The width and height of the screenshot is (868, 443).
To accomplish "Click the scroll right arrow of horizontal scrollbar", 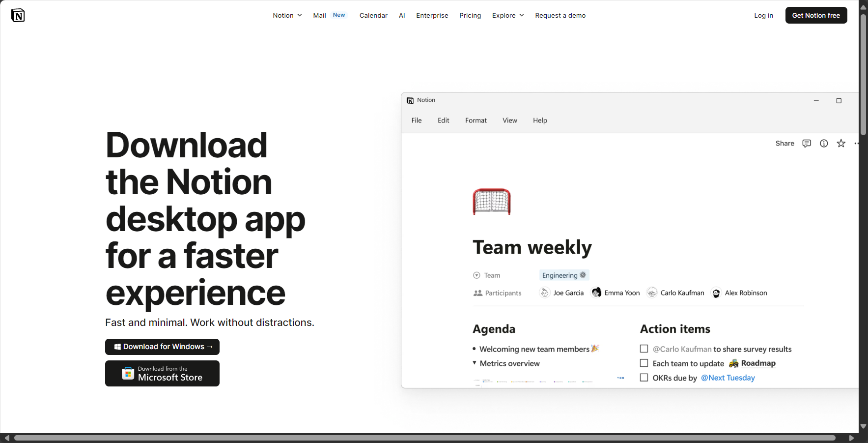I will [x=851, y=438].
